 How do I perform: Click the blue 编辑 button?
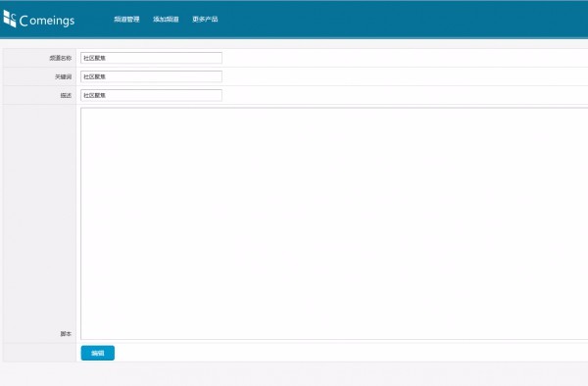[97, 353]
